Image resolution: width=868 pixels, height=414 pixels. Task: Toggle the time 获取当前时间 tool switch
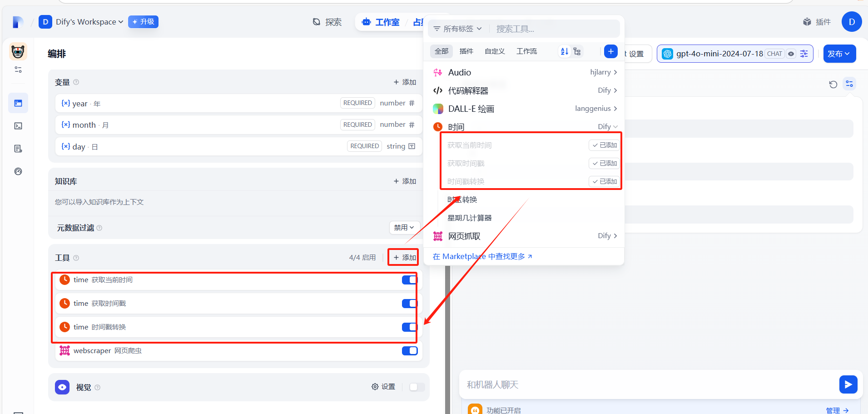(410, 280)
